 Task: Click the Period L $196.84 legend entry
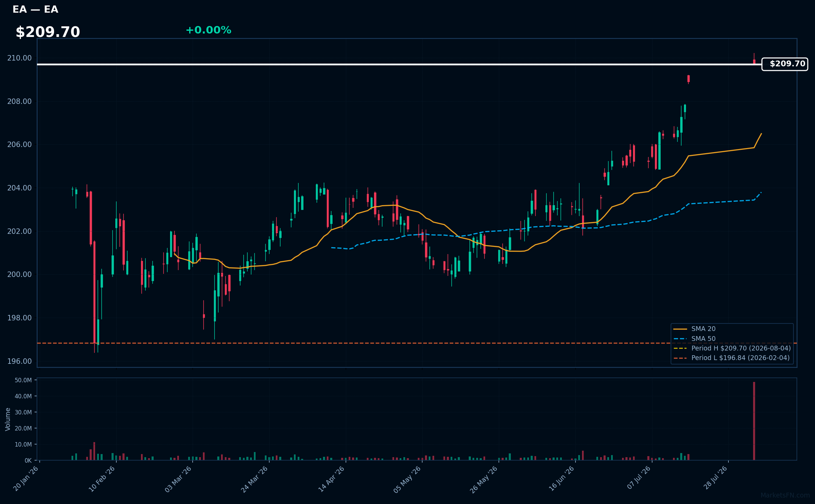(x=731, y=358)
